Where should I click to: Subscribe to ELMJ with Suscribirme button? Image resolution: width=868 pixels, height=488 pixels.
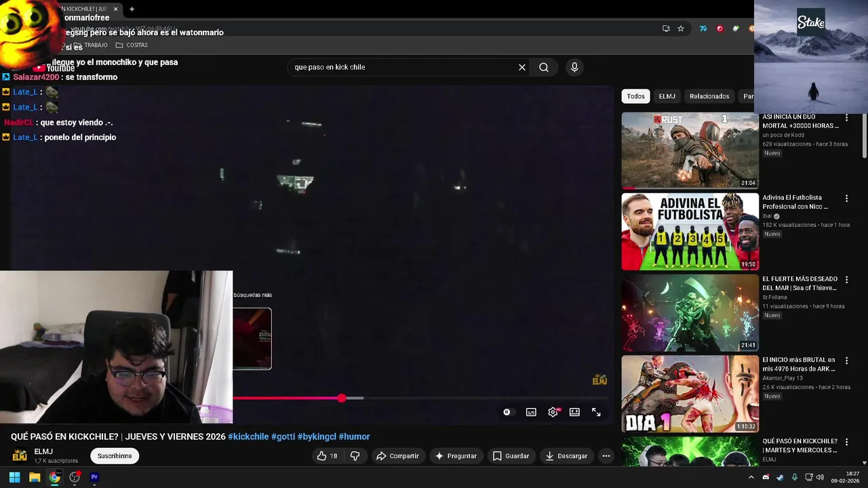coord(115,456)
